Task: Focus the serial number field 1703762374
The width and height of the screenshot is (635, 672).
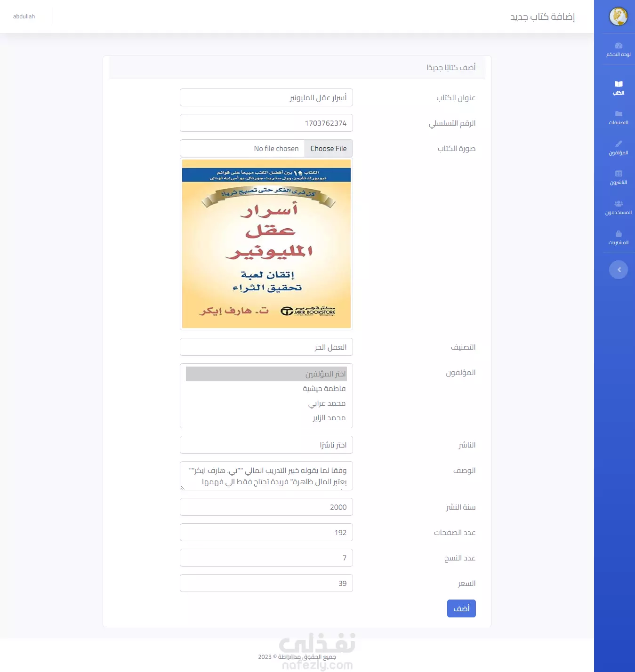Action: tap(266, 123)
